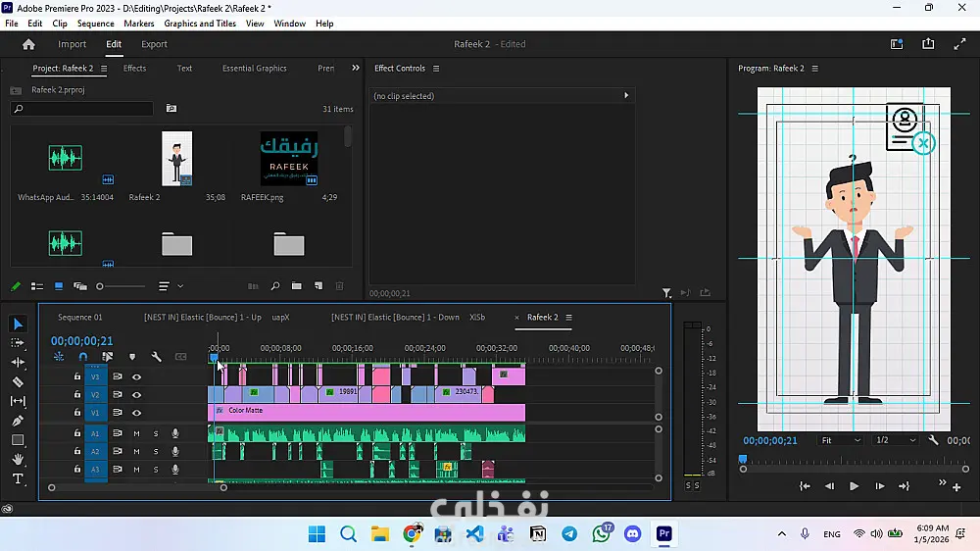This screenshot has height=551, width=980.
Task: Solo audio track A2
Action: click(156, 452)
